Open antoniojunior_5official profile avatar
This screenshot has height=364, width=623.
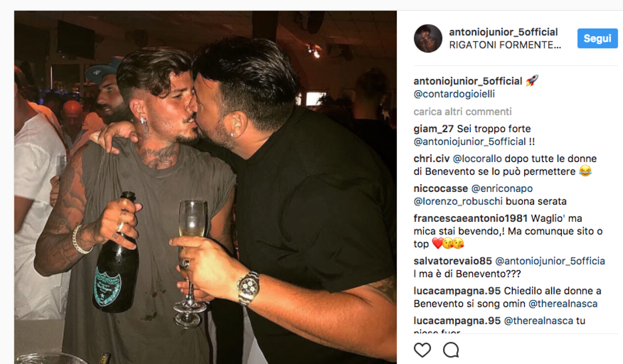pos(428,39)
